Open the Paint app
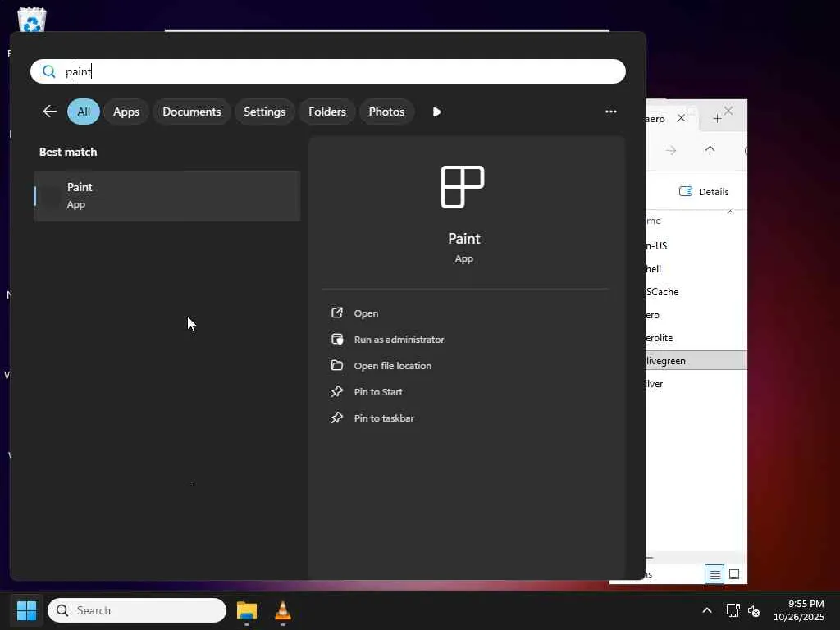The image size is (840, 630). click(366, 313)
